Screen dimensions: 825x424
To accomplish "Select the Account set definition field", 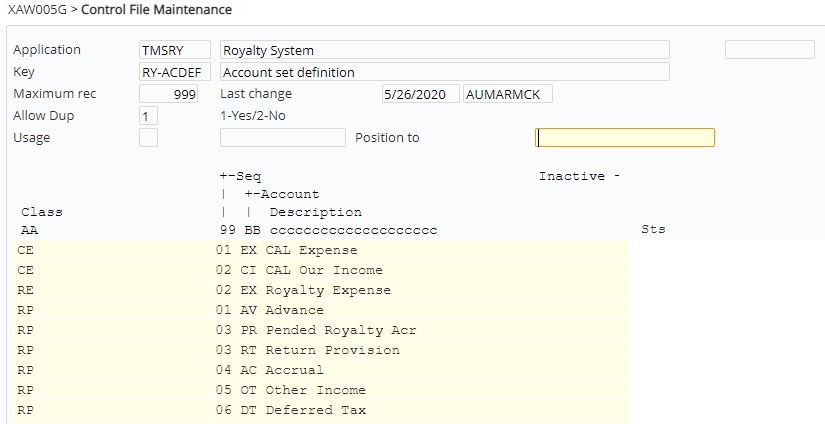I will pyautogui.click(x=444, y=72).
